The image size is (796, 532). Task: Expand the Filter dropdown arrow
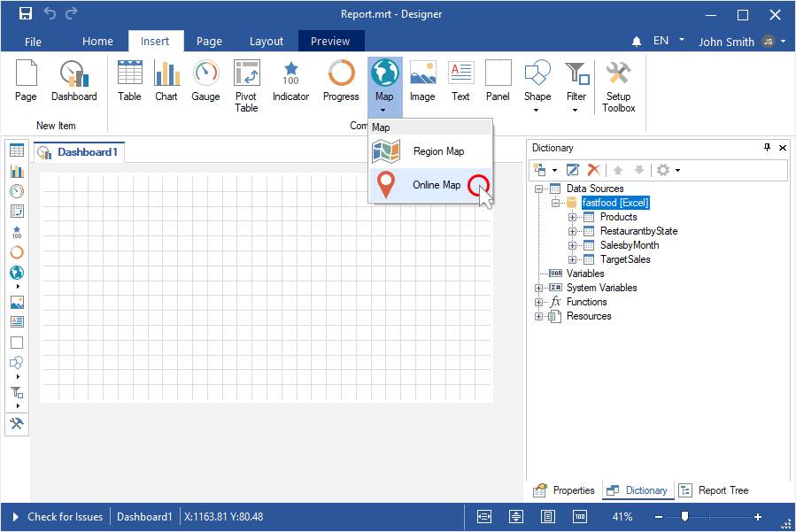coord(576,111)
